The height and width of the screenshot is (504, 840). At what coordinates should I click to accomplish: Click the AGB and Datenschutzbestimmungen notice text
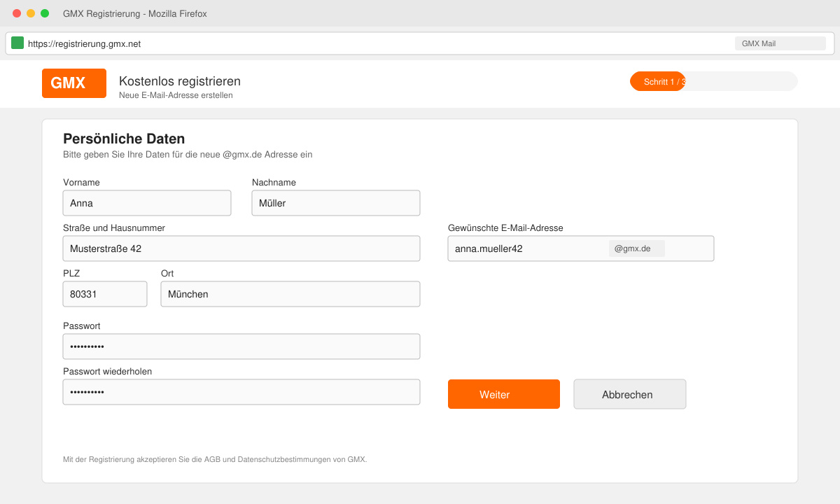215,460
